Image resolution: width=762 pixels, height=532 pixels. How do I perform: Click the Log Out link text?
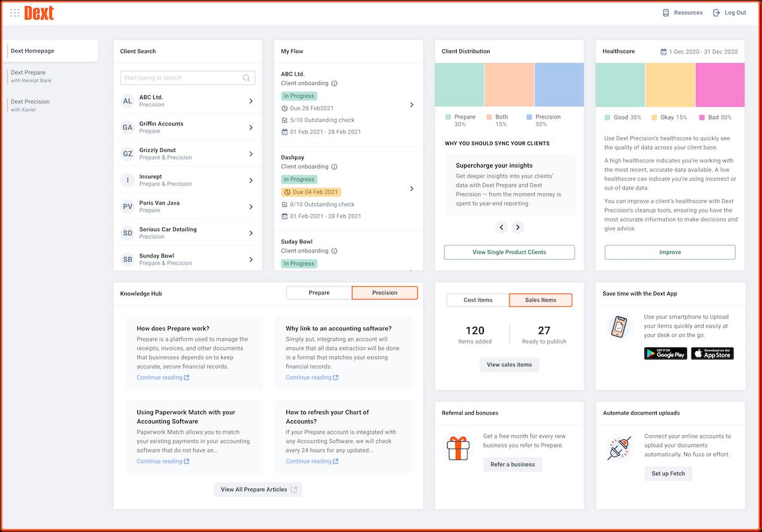[735, 13]
